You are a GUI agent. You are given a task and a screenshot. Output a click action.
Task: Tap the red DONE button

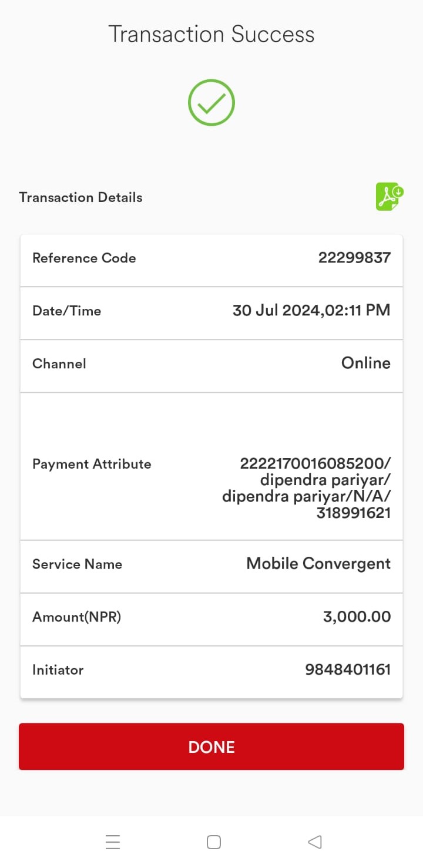(x=211, y=746)
